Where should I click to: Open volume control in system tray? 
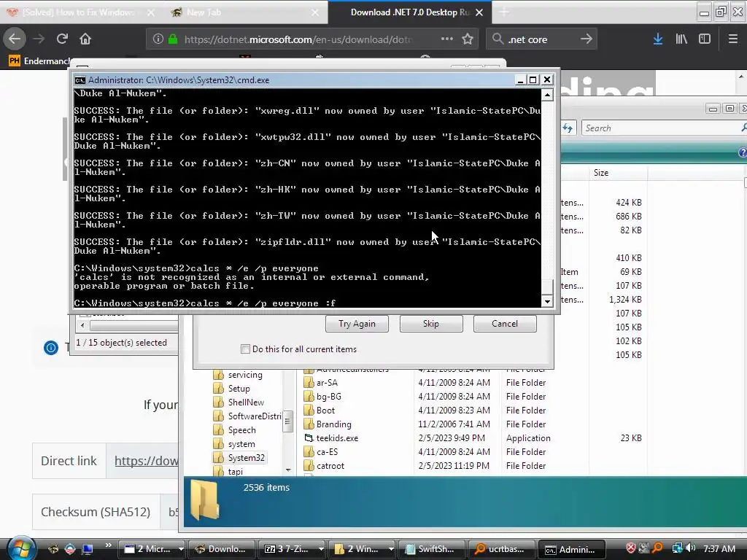click(x=691, y=548)
